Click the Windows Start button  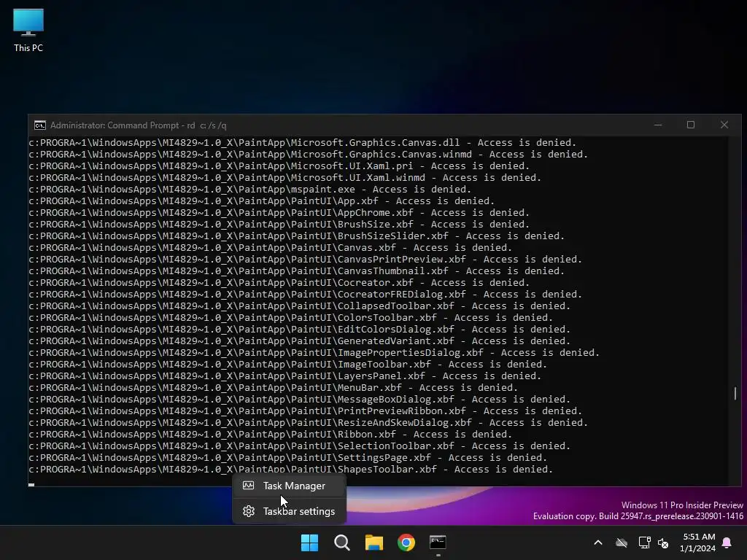point(309,542)
